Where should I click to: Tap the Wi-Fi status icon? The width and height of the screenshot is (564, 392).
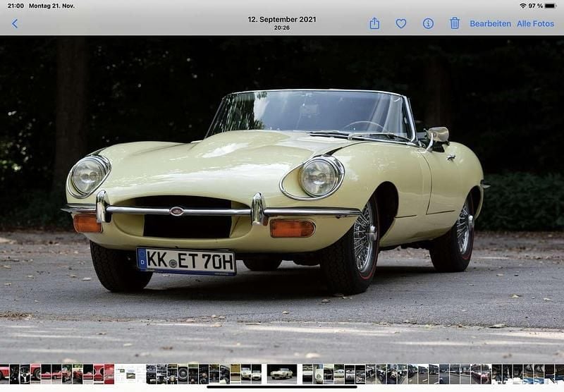coord(522,6)
